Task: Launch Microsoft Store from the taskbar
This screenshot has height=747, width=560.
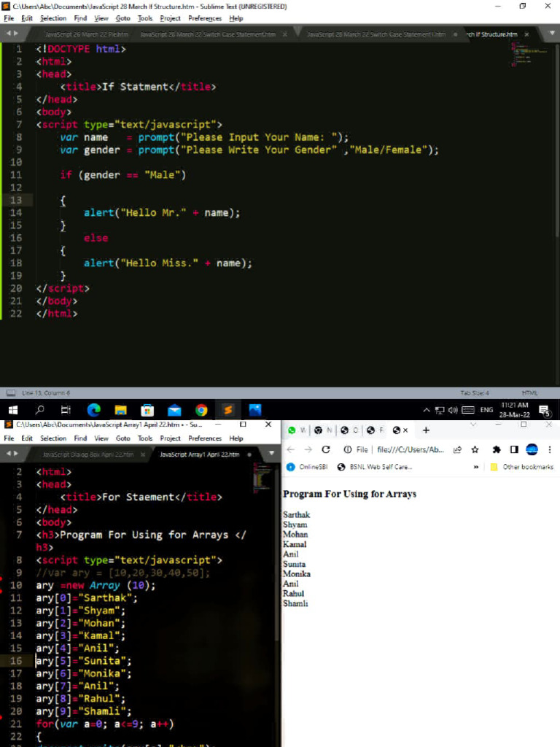Action: point(147,410)
